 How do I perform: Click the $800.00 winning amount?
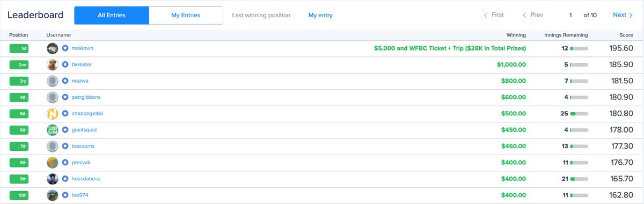coord(514,81)
